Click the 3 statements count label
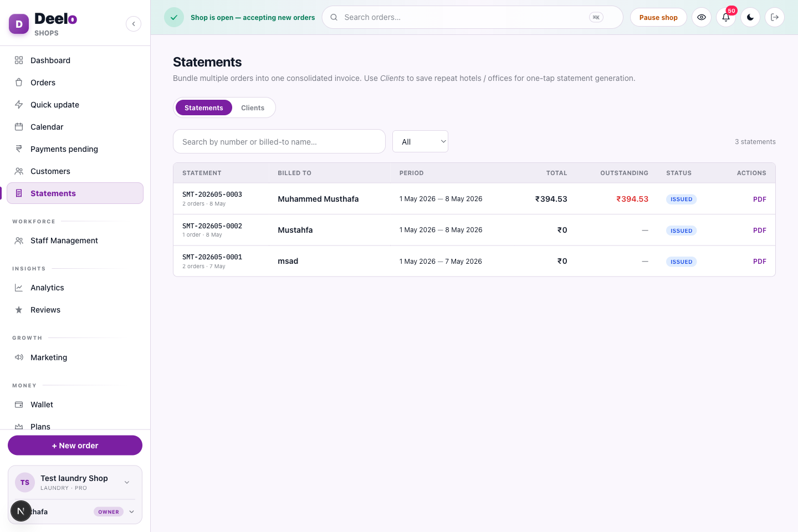The image size is (798, 532). pos(755,142)
